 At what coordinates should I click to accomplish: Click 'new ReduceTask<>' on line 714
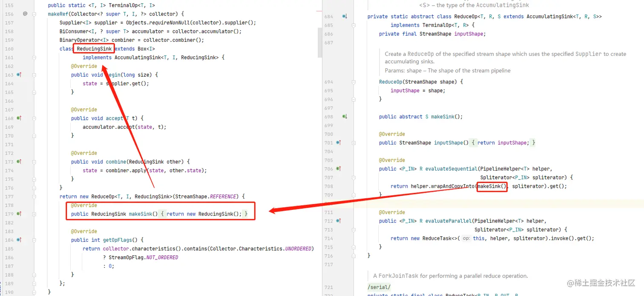[434, 238]
